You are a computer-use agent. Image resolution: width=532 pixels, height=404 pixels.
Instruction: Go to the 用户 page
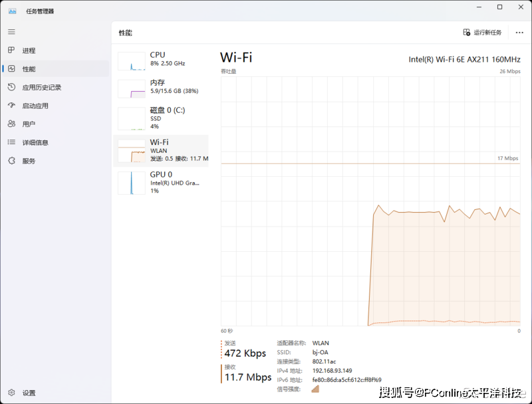pos(56,124)
